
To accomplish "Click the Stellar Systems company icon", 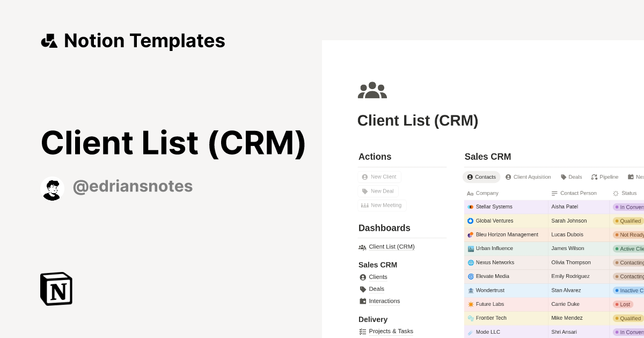I will [x=471, y=207].
